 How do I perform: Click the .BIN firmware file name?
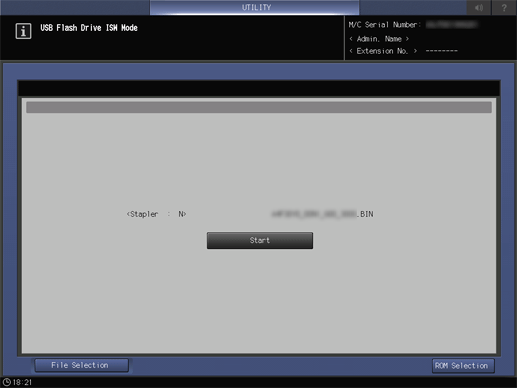coord(322,214)
